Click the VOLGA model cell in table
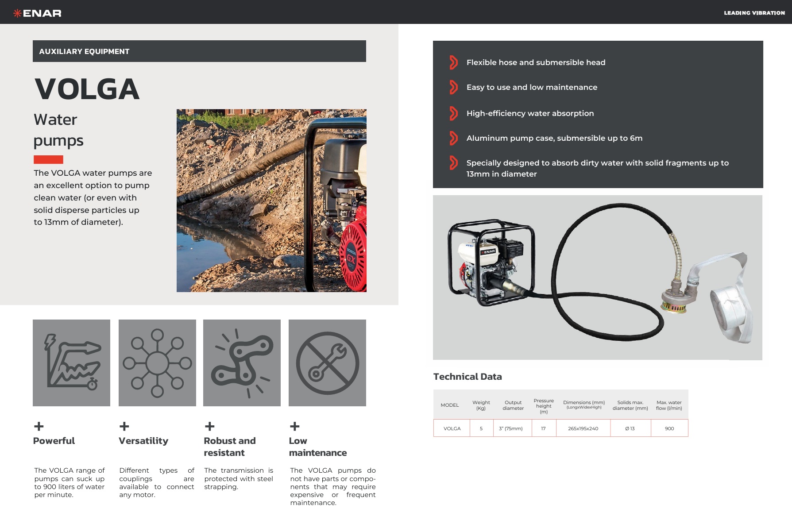The width and height of the screenshot is (792, 532). (x=452, y=428)
